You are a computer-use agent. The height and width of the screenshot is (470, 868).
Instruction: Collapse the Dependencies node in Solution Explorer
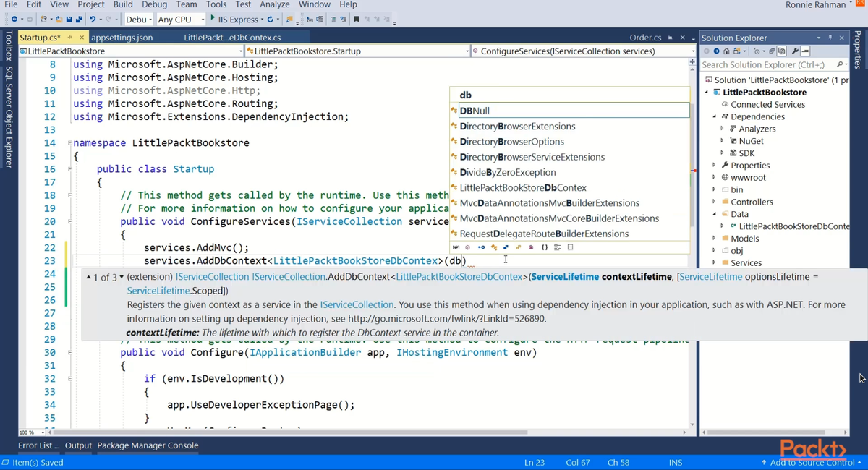pos(715,116)
